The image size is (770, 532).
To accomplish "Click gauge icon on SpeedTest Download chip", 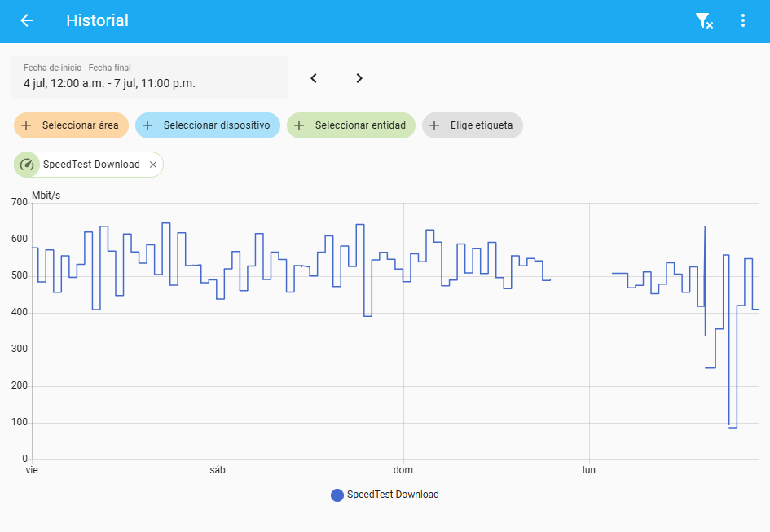I will (27, 165).
